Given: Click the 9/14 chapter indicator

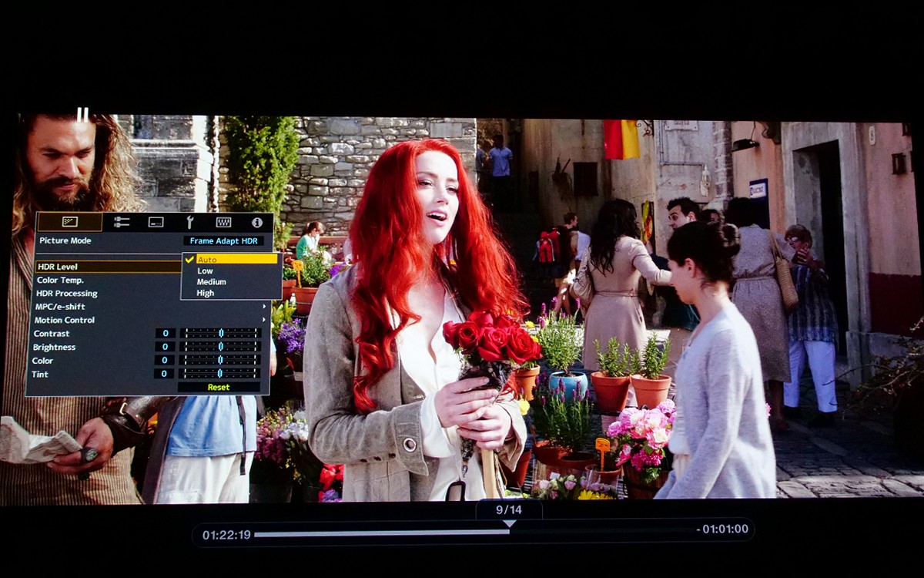Looking at the screenshot, I should (x=509, y=509).
